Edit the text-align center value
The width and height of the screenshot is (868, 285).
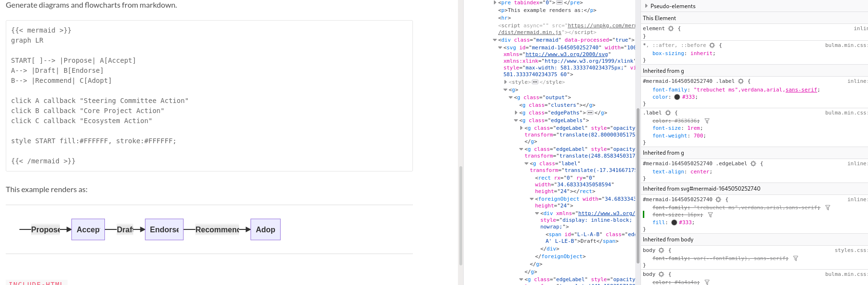pyautogui.click(x=700, y=172)
